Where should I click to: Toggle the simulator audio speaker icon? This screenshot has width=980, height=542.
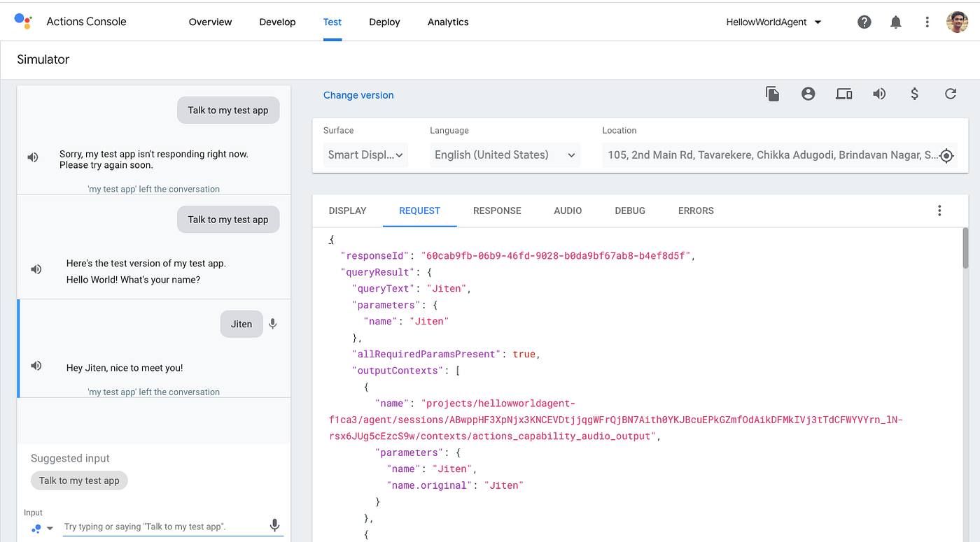(879, 94)
